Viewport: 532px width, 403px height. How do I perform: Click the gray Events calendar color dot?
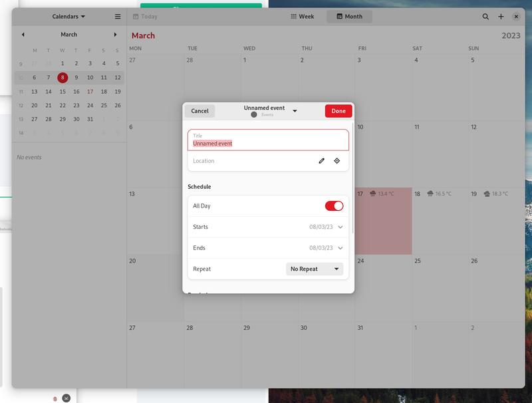[254, 114]
